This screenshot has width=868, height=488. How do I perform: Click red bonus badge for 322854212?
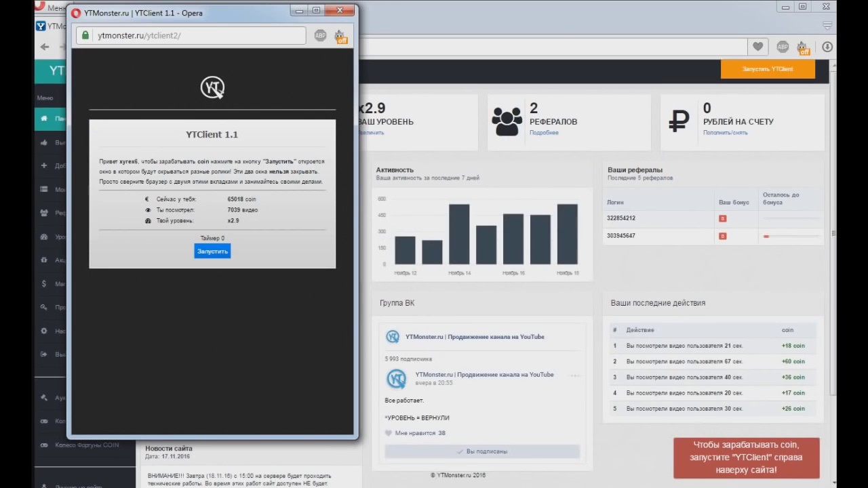click(722, 218)
